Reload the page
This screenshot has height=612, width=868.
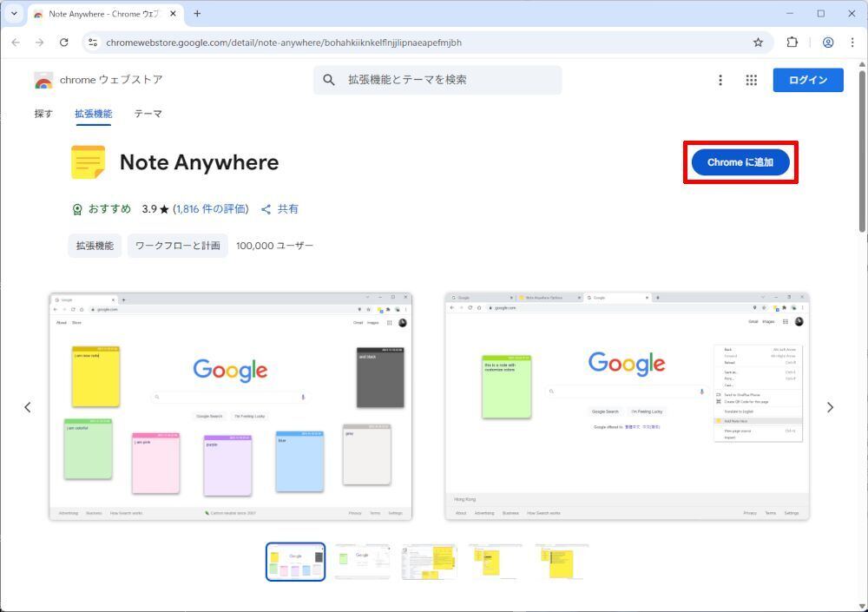tap(63, 43)
